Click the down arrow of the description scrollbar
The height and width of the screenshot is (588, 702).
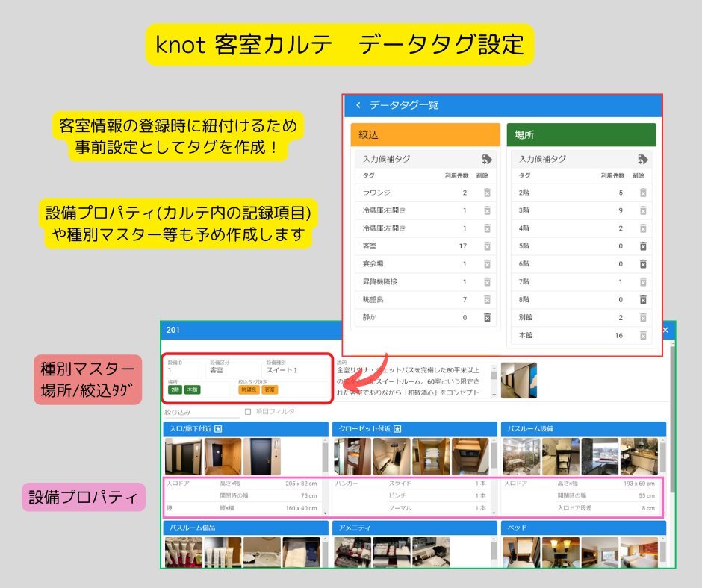click(494, 395)
